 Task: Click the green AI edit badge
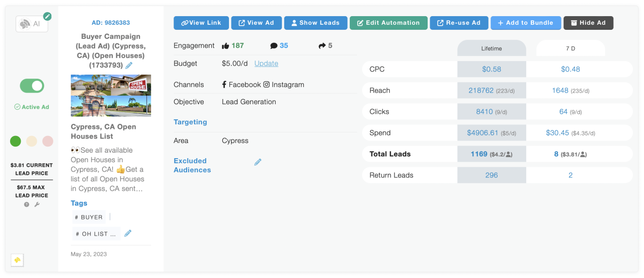click(x=47, y=16)
